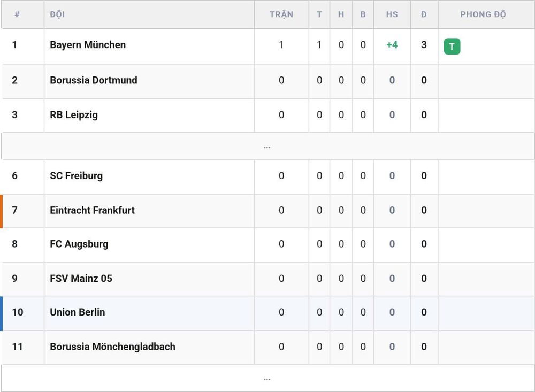Open the Borussia Dortmund team link
The width and height of the screenshot is (535, 392).
[x=94, y=80]
